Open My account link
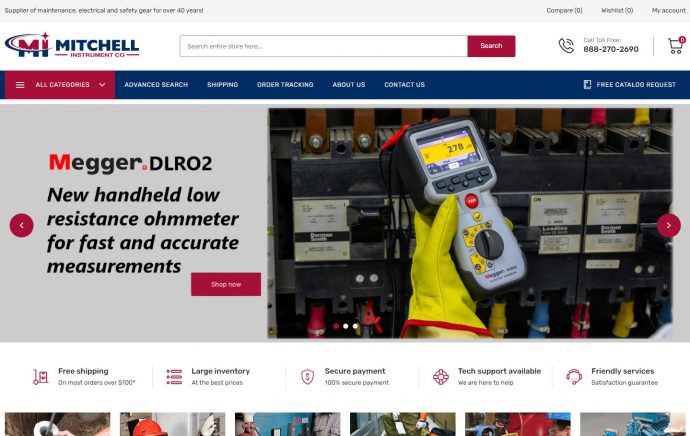Viewport: 690px width, 436px height. coord(668,10)
